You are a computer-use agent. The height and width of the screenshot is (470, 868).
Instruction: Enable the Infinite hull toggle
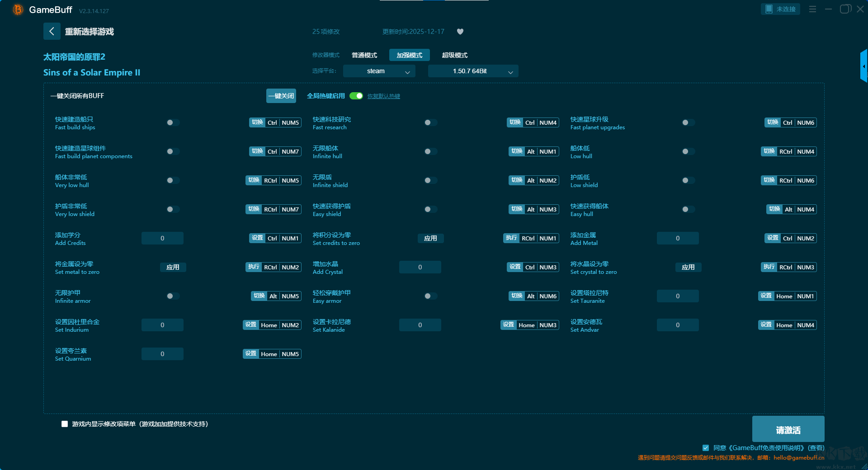[x=431, y=151]
